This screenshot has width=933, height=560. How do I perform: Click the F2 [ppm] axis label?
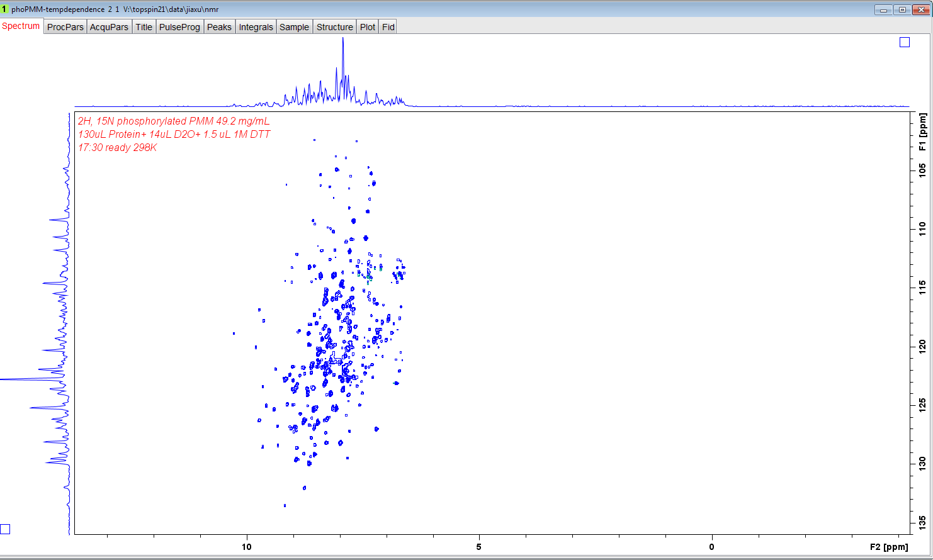(x=889, y=547)
